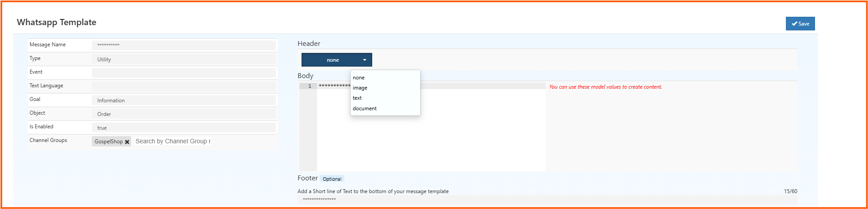Click the Save button

pos(800,24)
